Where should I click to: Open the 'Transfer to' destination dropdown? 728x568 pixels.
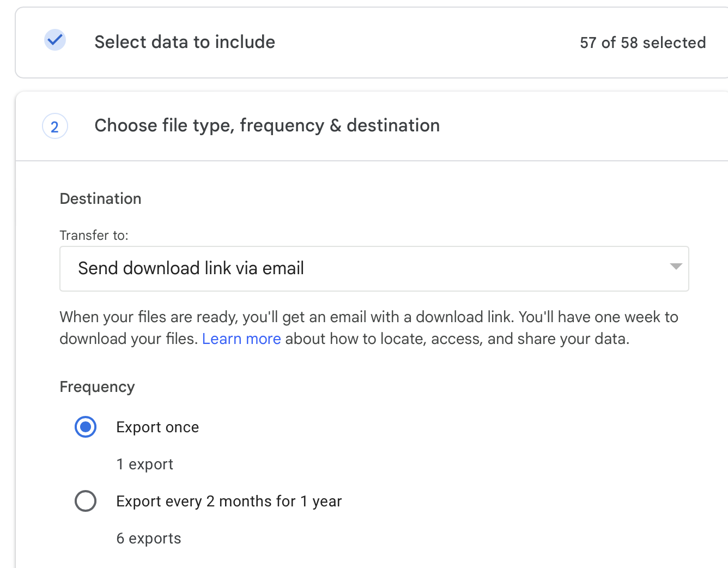[374, 269]
